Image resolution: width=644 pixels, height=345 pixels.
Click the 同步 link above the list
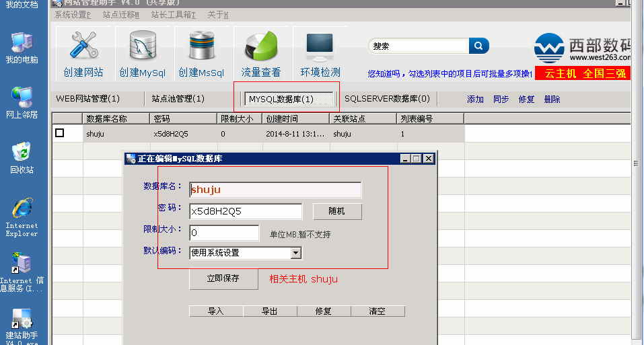click(x=501, y=99)
